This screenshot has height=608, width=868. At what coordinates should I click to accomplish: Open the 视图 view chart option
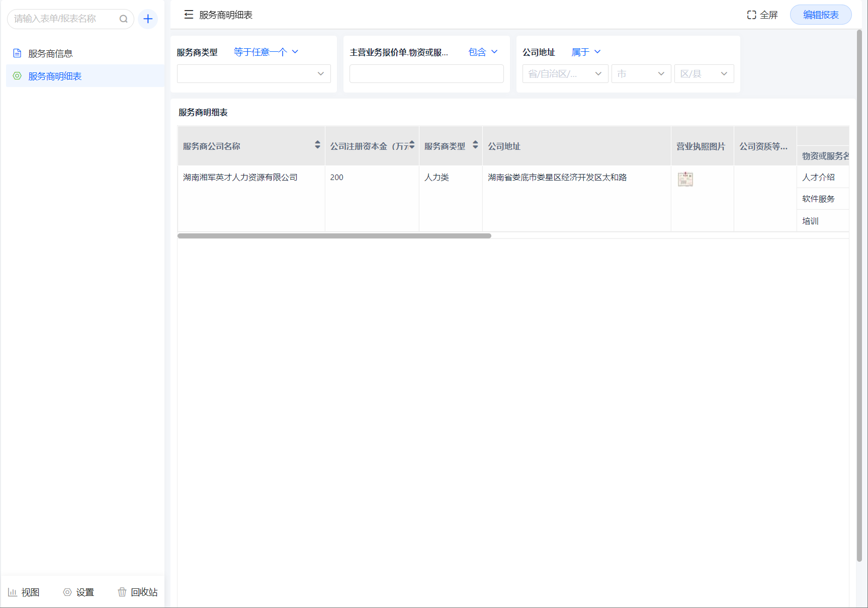tap(24, 592)
